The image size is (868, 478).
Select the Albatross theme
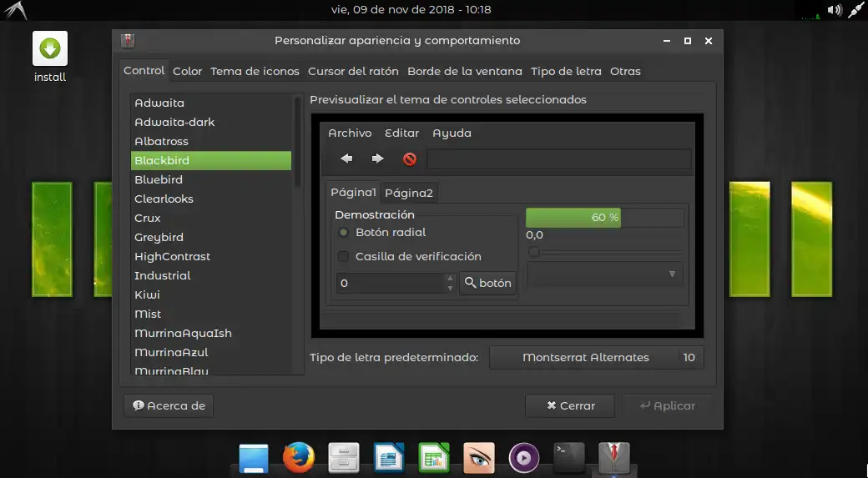coord(211,141)
